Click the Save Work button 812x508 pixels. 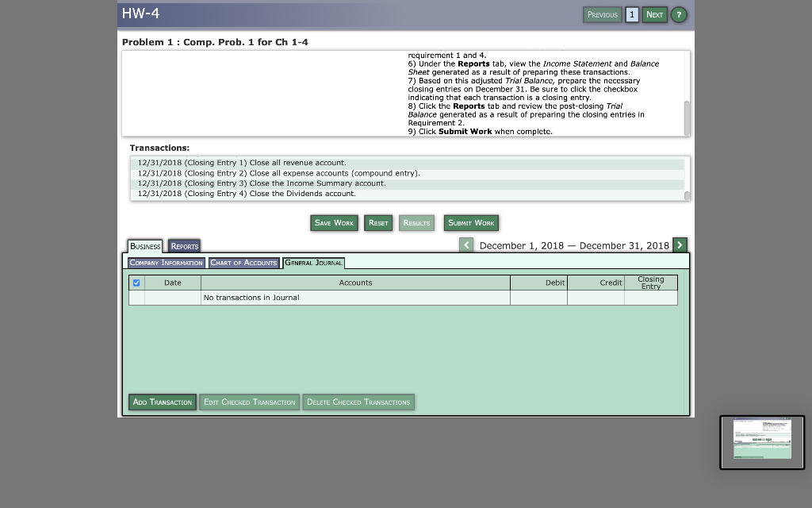(x=334, y=223)
